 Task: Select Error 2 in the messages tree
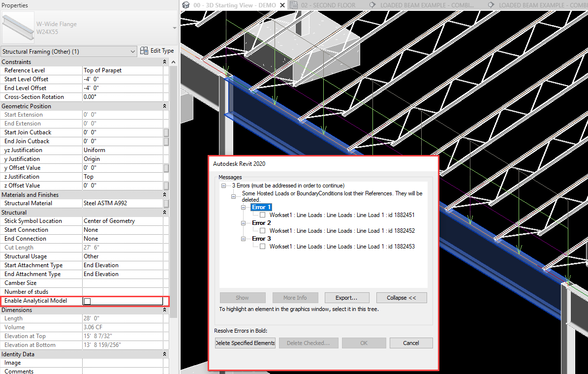pyautogui.click(x=261, y=223)
